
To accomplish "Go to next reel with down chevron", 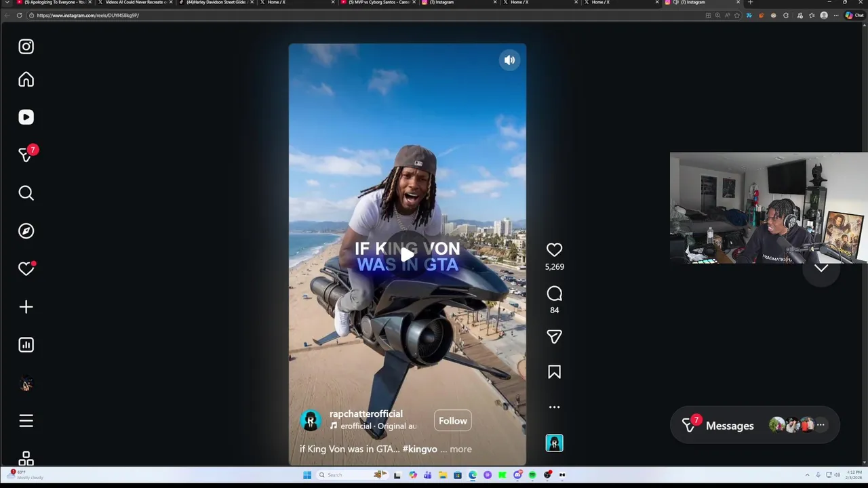I will 821,268.
